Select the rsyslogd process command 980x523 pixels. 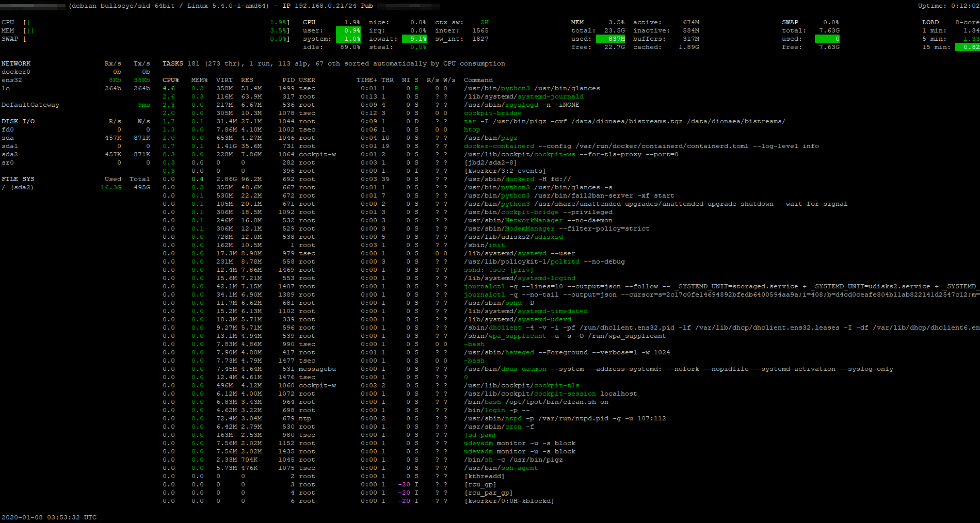522,105
